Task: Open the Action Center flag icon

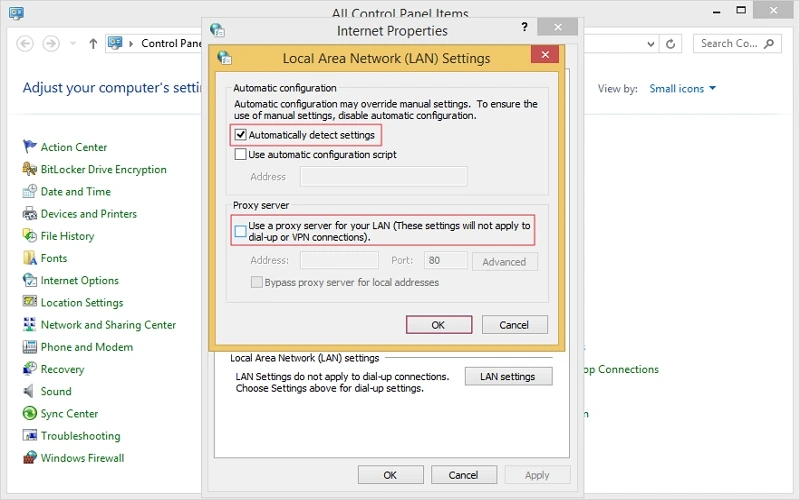Action: tap(30, 147)
